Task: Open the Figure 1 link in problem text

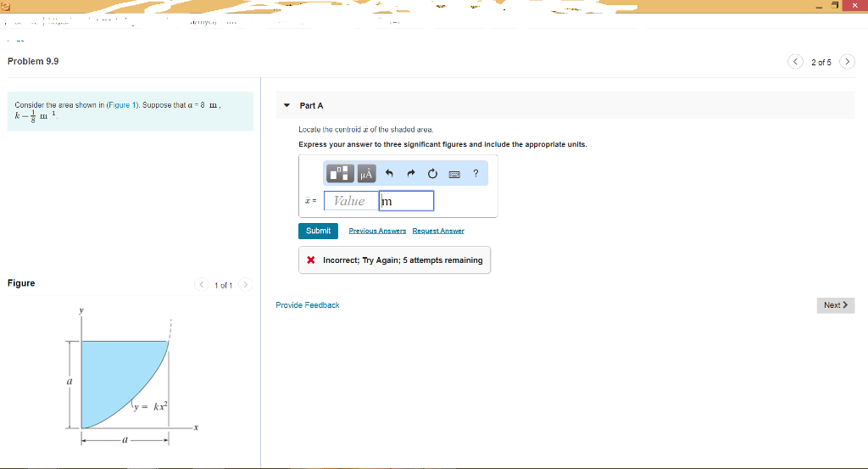Action: point(122,104)
